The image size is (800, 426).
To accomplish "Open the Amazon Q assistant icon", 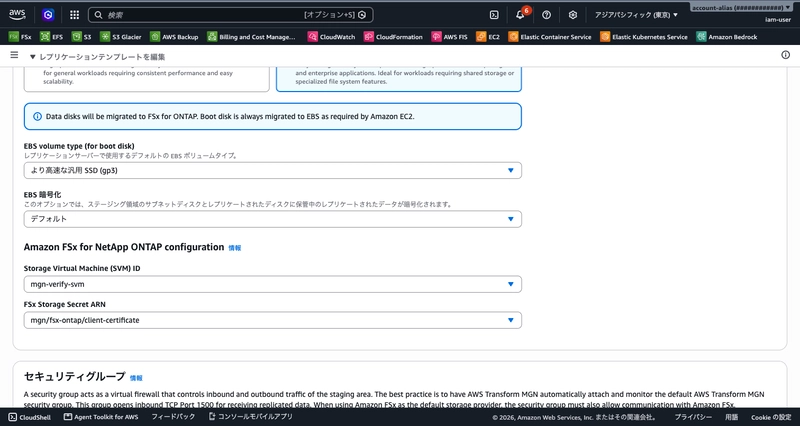I will click(48, 15).
